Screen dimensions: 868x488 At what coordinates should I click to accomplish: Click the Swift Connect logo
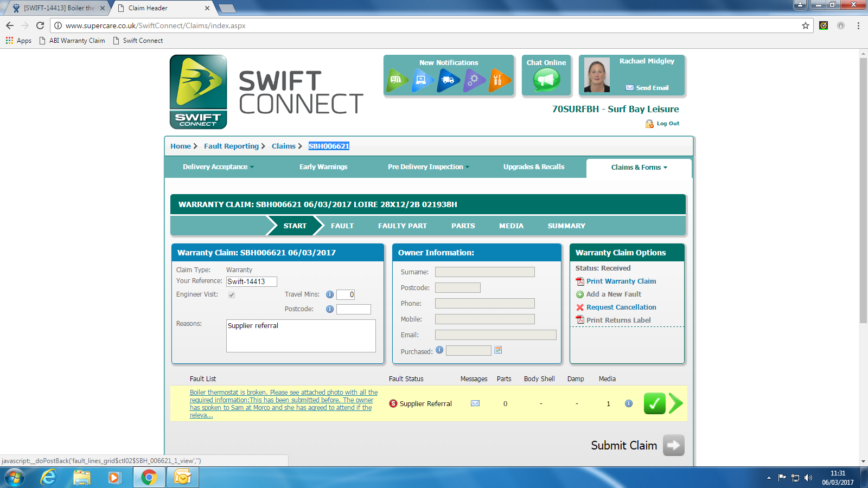point(198,92)
